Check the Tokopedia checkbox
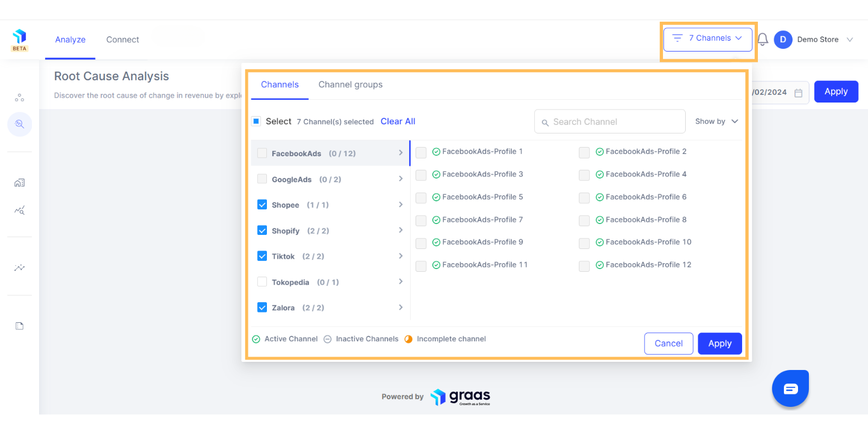 [x=262, y=282]
